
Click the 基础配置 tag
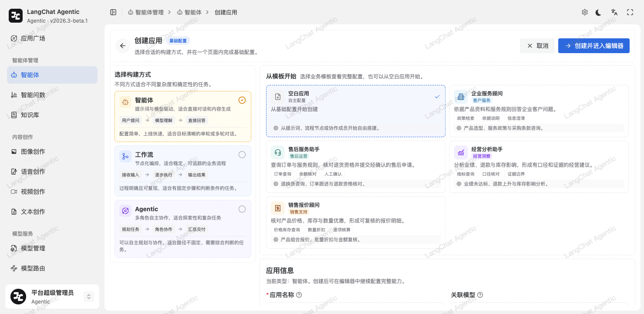[178, 41]
